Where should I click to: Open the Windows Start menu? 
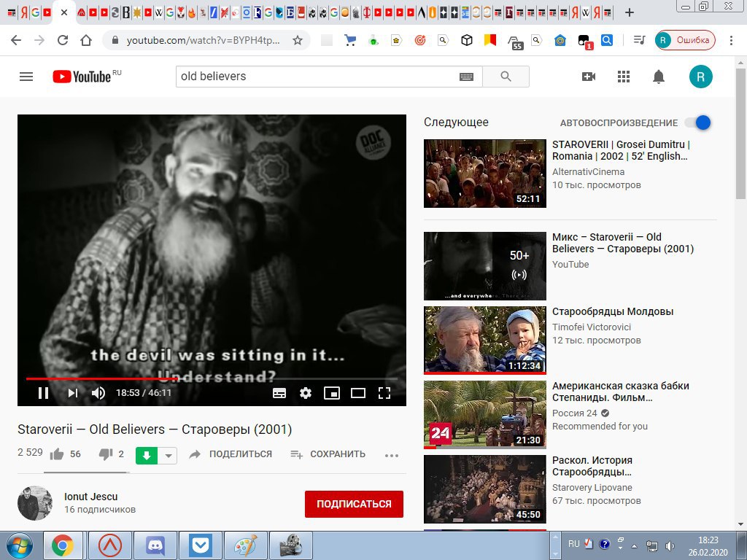pyautogui.click(x=20, y=545)
